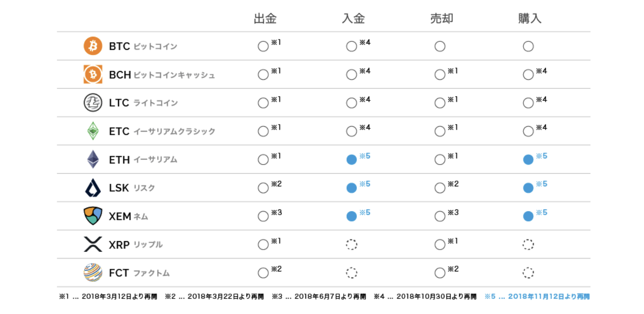The image size is (644, 314).
Task: Click the ※1 2018年3月12日 footnote text
Action: 110,296
